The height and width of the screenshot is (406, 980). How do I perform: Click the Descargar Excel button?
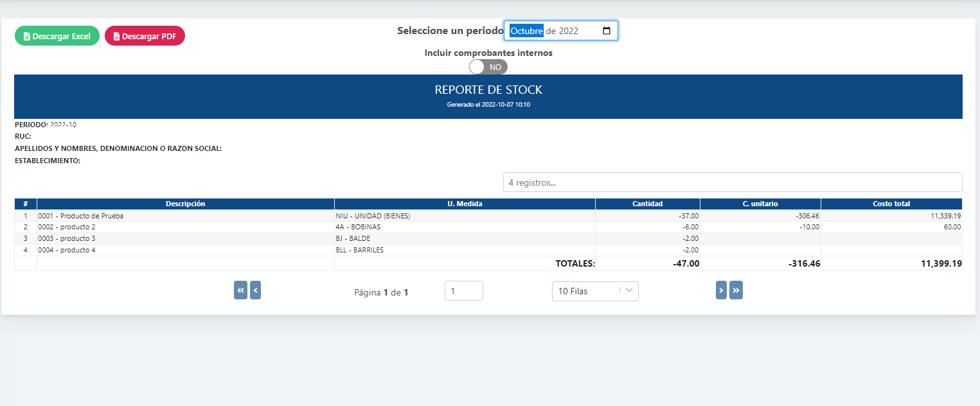[x=57, y=36]
